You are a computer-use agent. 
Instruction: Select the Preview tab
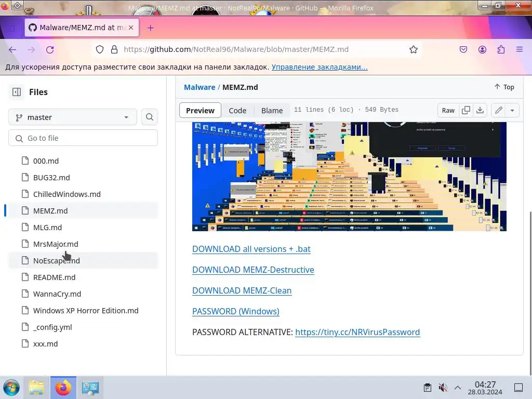coord(200,111)
